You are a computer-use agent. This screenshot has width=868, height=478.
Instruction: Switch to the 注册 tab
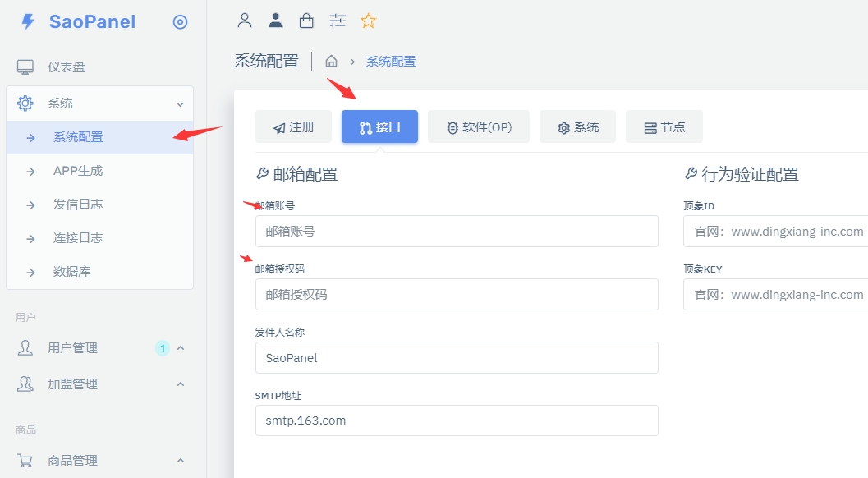[293, 127]
